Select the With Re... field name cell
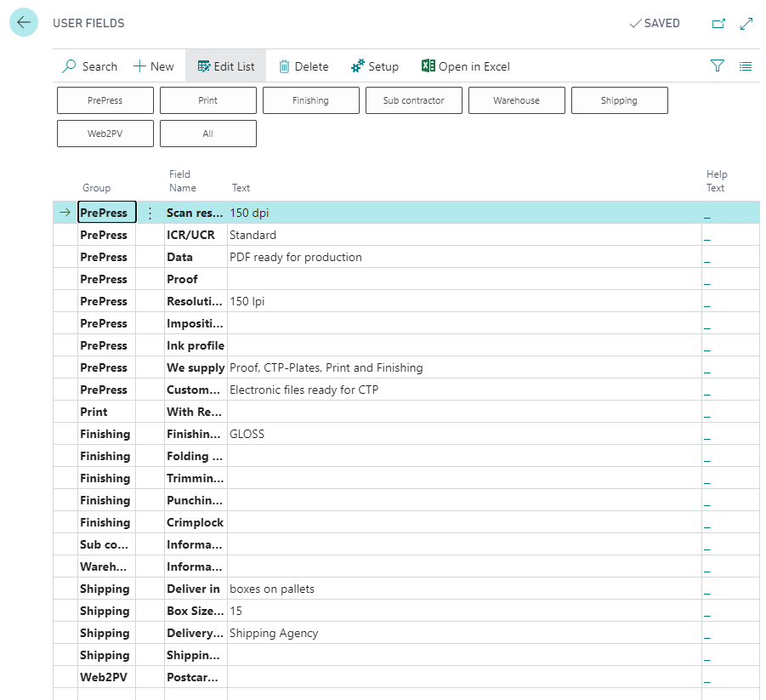This screenshot has width=766, height=700. pyautogui.click(x=196, y=412)
